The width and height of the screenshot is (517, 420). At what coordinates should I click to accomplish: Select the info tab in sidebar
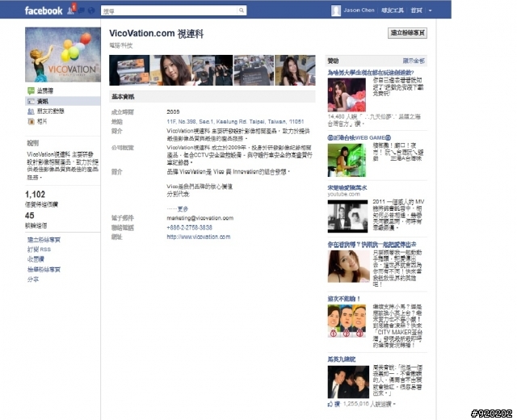tap(63, 101)
